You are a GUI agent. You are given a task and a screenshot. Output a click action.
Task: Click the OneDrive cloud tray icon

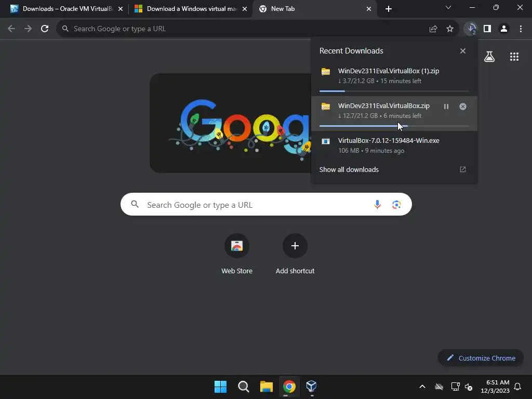pyautogui.click(x=439, y=387)
